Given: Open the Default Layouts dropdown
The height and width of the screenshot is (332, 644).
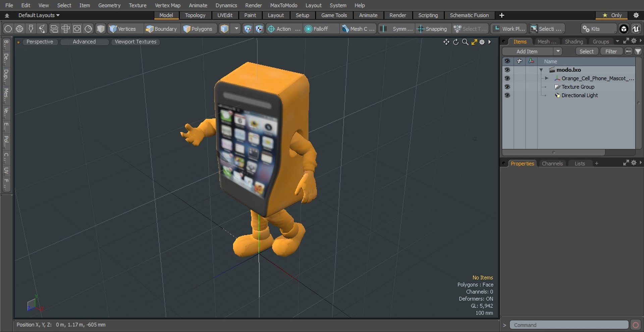Looking at the screenshot, I should coord(39,15).
